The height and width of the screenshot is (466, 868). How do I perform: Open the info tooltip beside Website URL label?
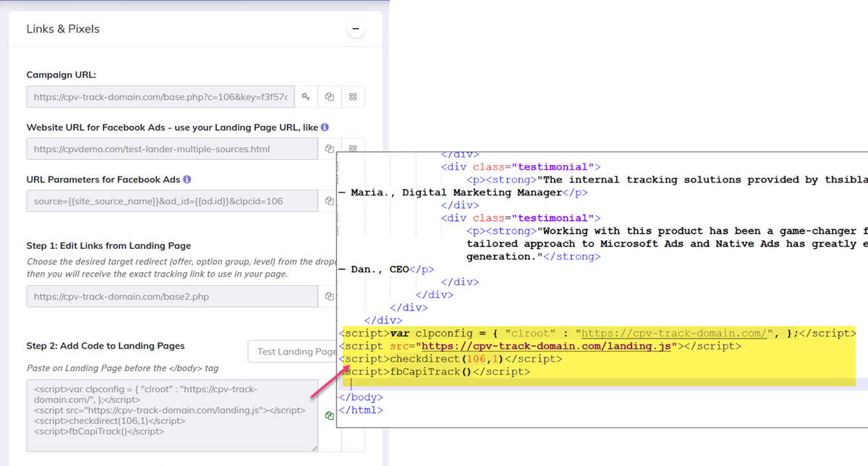[x=325, y=127]
